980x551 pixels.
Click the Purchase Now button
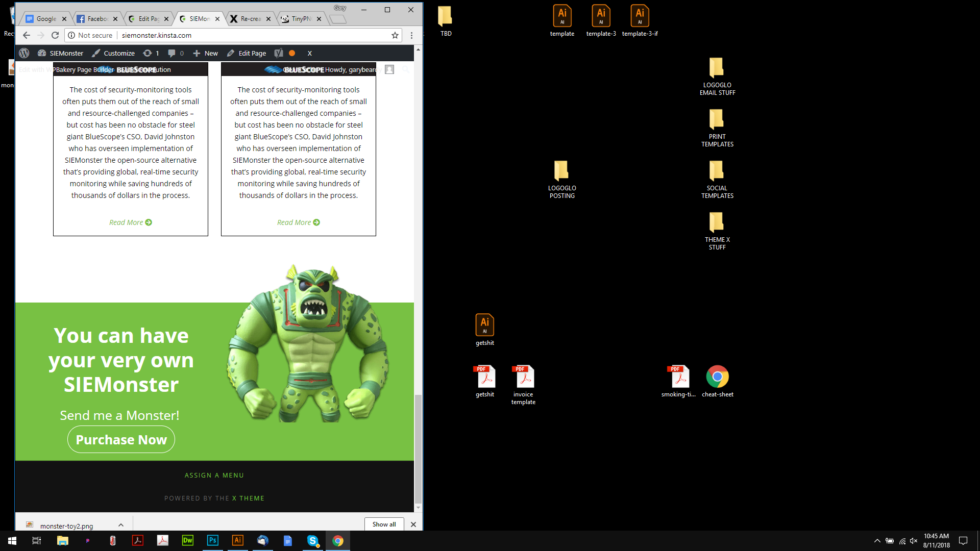(121, 439)
